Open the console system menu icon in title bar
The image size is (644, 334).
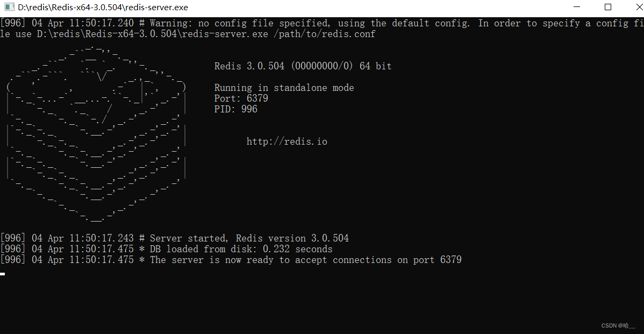[9, 8]
